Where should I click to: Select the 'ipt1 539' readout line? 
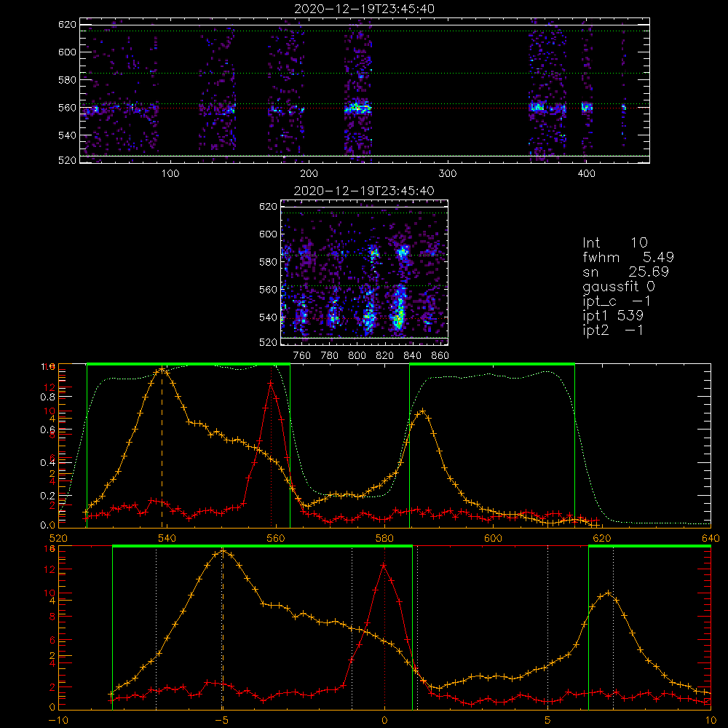coord(613,316)
